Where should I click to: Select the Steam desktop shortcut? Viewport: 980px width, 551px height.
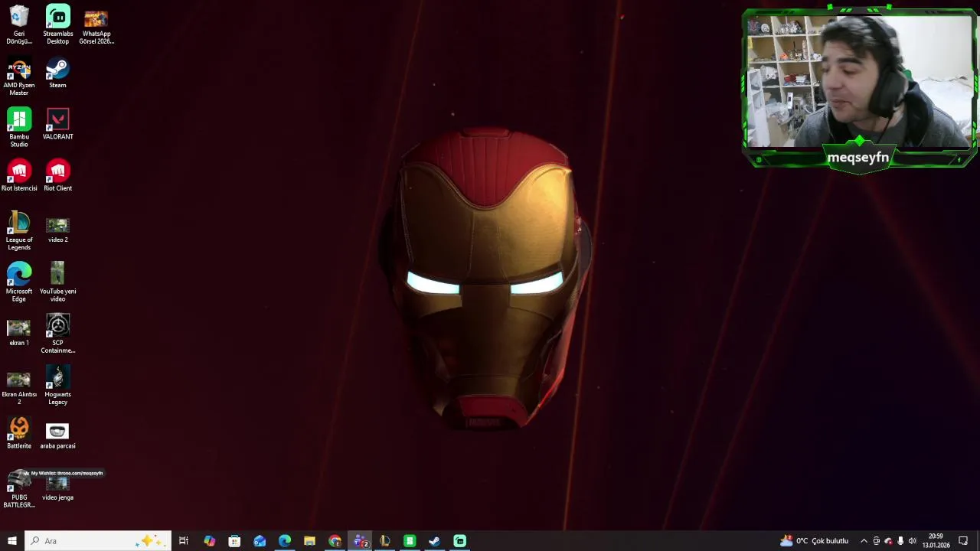pos(57,73)
